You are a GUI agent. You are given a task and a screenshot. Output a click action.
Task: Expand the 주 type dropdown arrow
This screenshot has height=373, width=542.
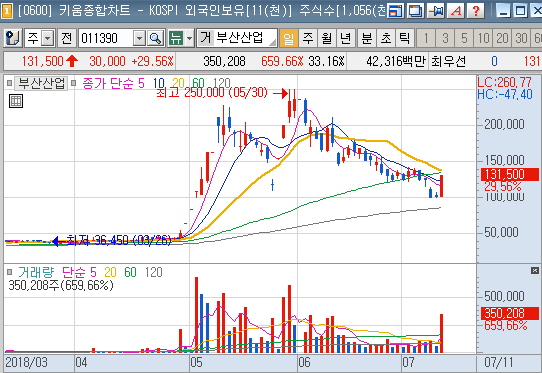(48, 38)
